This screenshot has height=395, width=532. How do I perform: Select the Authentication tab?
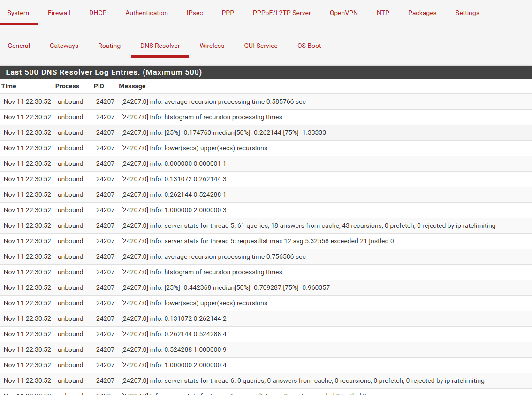pyautogui.click(x=146, y=13)
